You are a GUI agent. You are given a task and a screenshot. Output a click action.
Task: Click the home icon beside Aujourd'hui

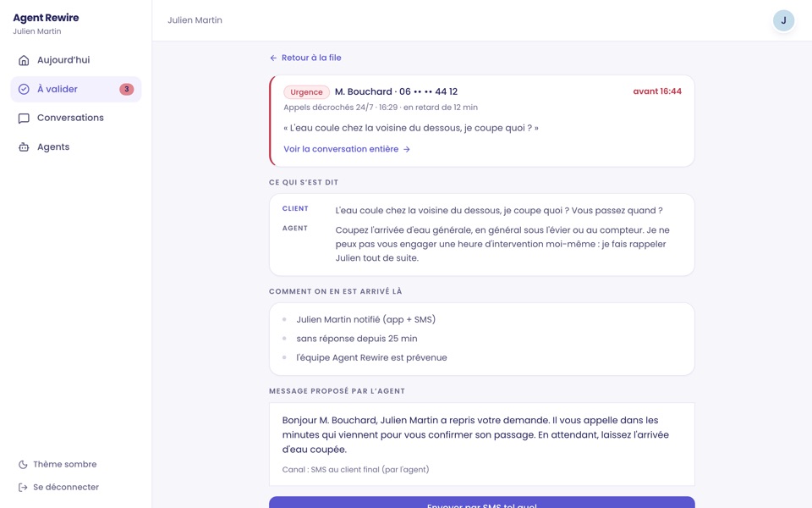[24, 60]
